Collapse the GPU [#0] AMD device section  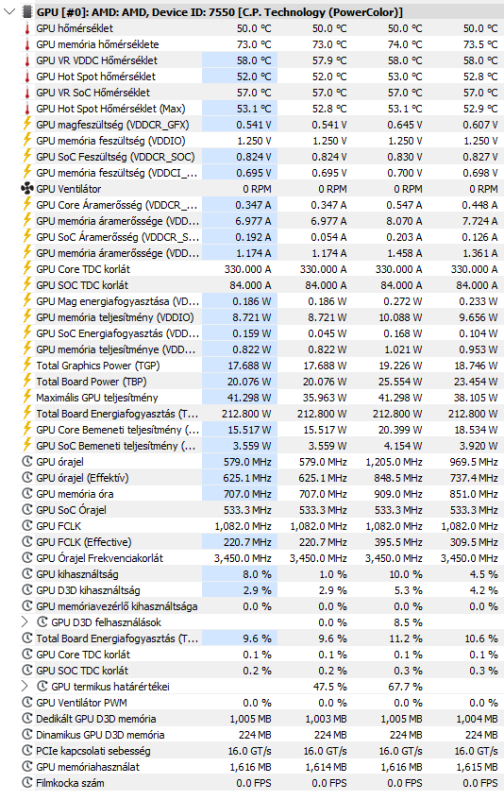[9, 12]
